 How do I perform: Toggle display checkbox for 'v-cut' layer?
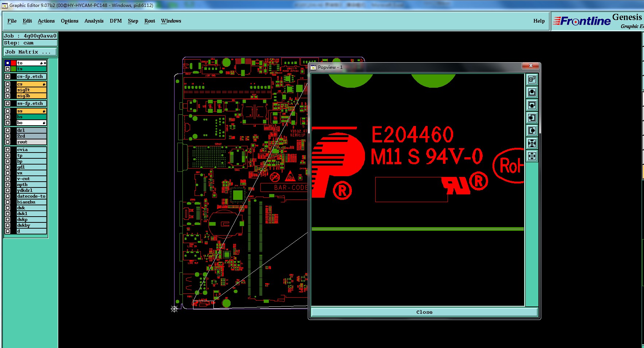tap(8, 179)
